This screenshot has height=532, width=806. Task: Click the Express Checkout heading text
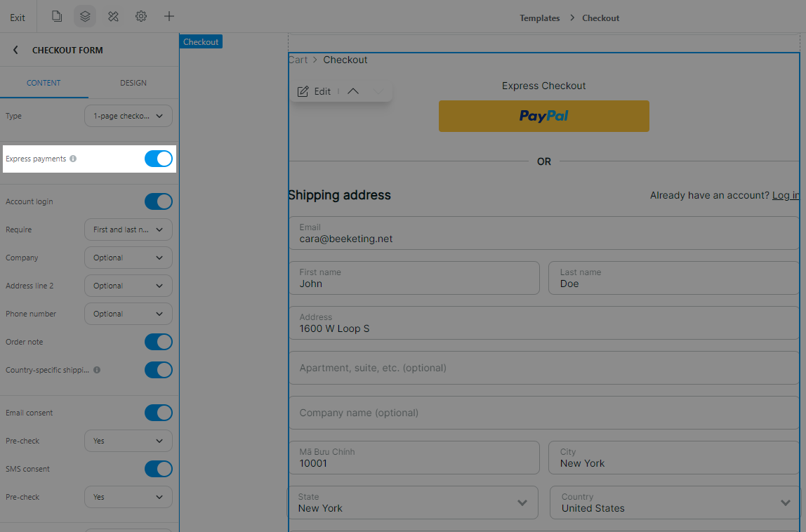(x=544, y=86)
